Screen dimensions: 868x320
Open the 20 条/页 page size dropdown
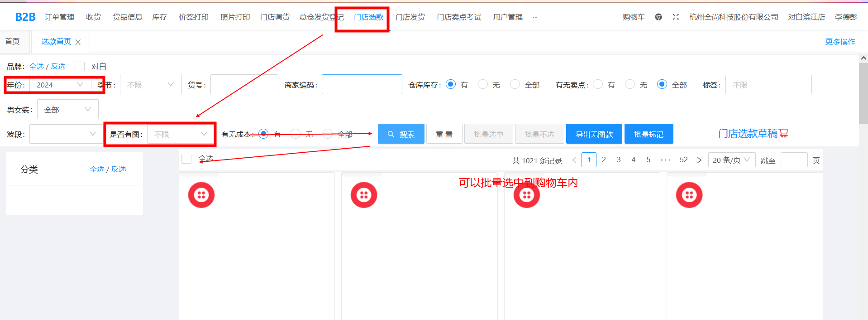pyautogui.click(x=731, y=160)
